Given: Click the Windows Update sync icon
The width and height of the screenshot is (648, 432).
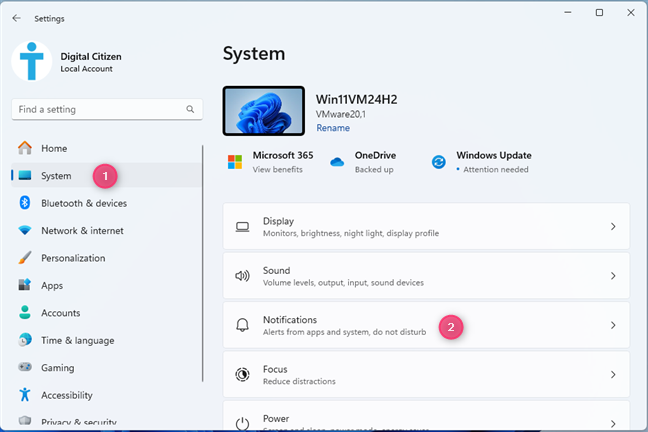Looking at the screenshot, I should coord(438,162).
